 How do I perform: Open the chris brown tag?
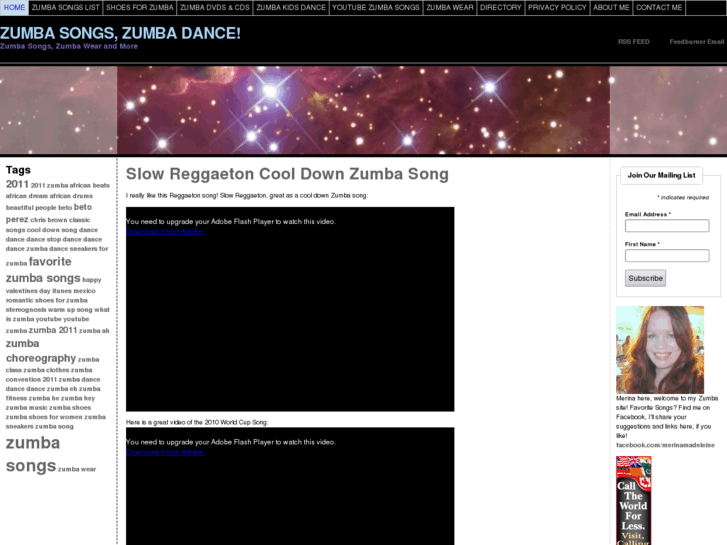(49, 220)
